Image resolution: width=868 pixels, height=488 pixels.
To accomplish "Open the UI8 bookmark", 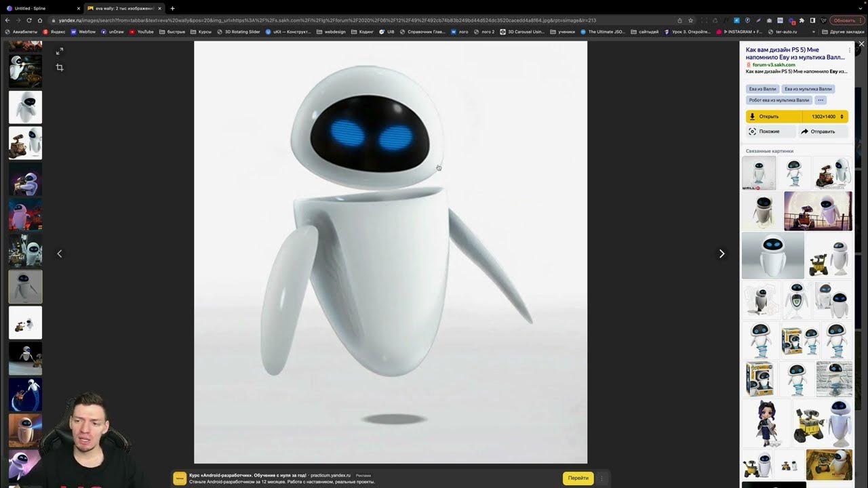I will coord(387,32).
